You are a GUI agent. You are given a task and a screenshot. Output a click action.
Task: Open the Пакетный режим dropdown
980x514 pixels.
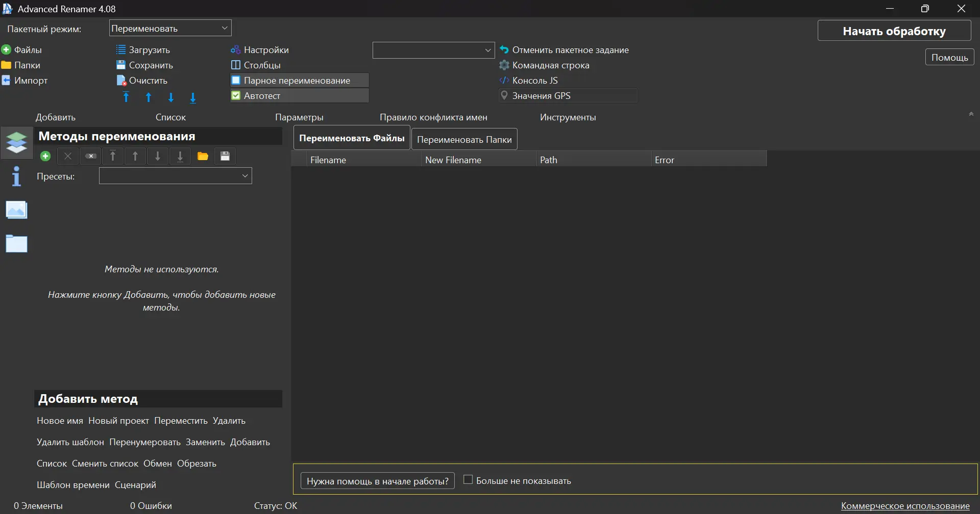(x=170, y=28)
